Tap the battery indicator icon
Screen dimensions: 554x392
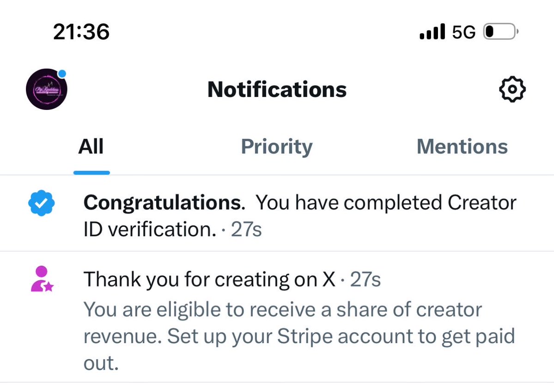(501, 31)
